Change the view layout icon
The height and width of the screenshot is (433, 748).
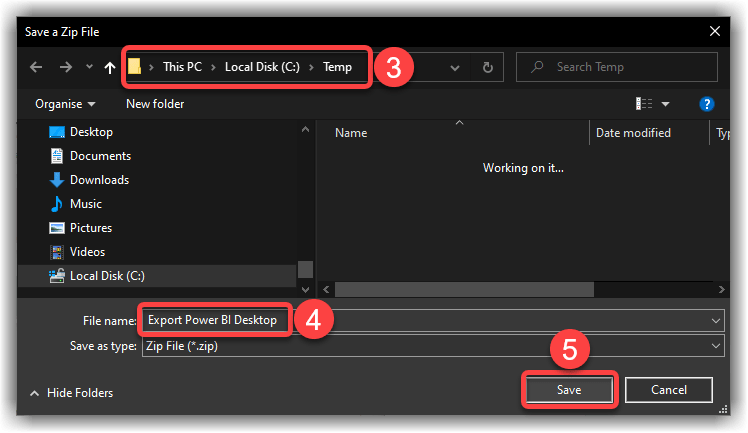[645, 104]
